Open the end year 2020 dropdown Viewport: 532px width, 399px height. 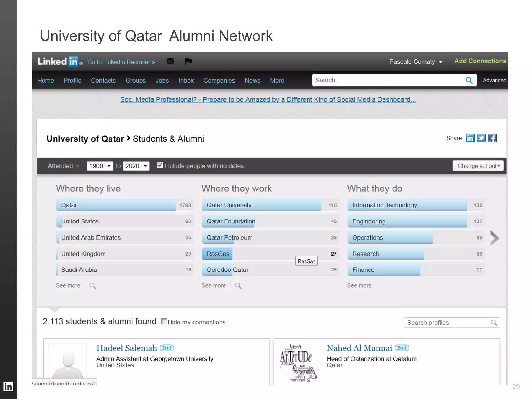[136, 166]
